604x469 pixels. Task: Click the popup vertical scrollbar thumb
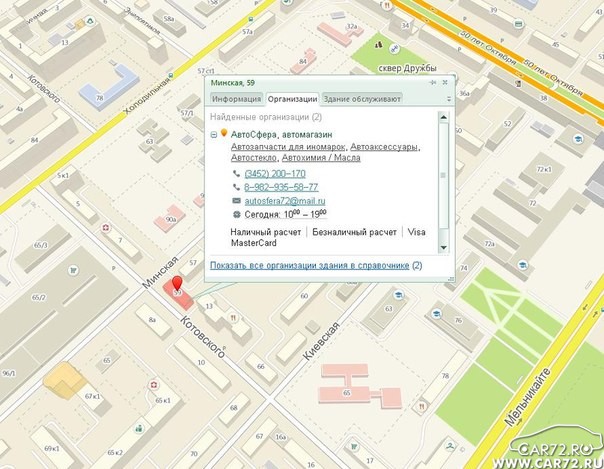(443, 175)
